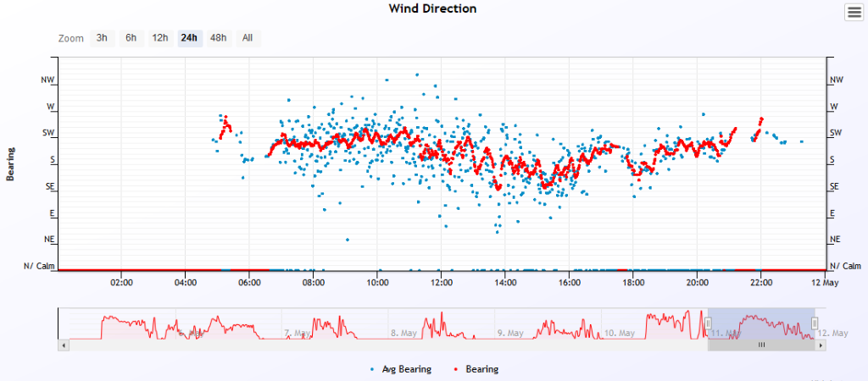
Task: Click the right NE axis label
Action: pos(836,240)
